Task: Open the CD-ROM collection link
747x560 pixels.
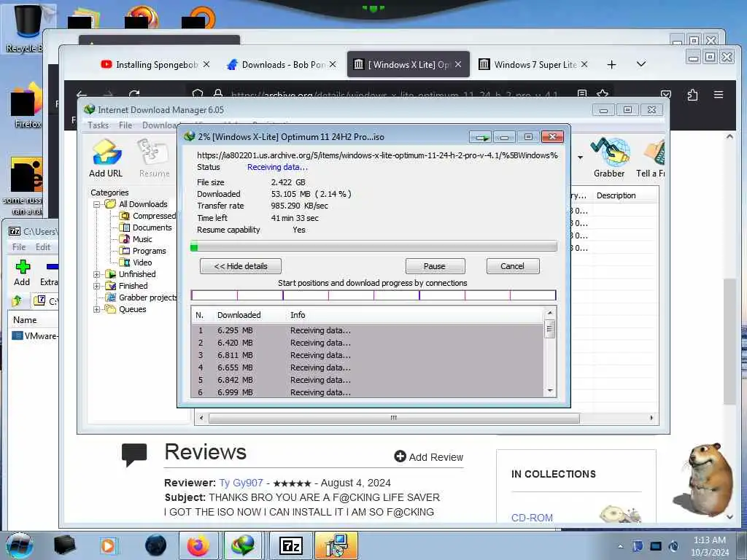Action: [x=532, y=518]
